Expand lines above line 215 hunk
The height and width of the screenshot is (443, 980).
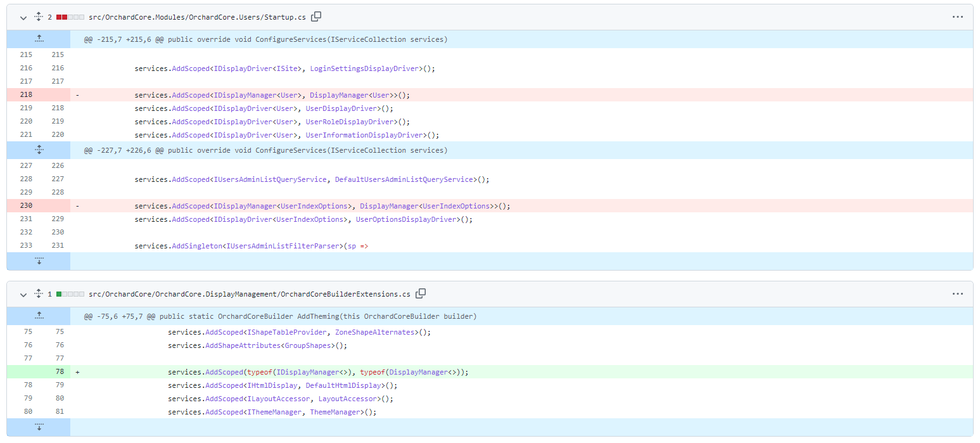[39, 39]
